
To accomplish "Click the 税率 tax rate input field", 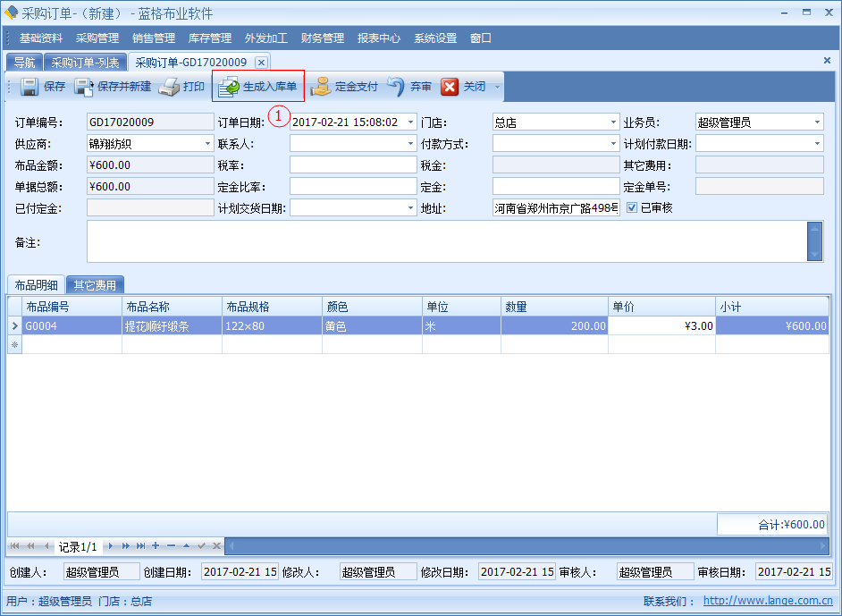I will pyautogui.click(x=352, y=165).
